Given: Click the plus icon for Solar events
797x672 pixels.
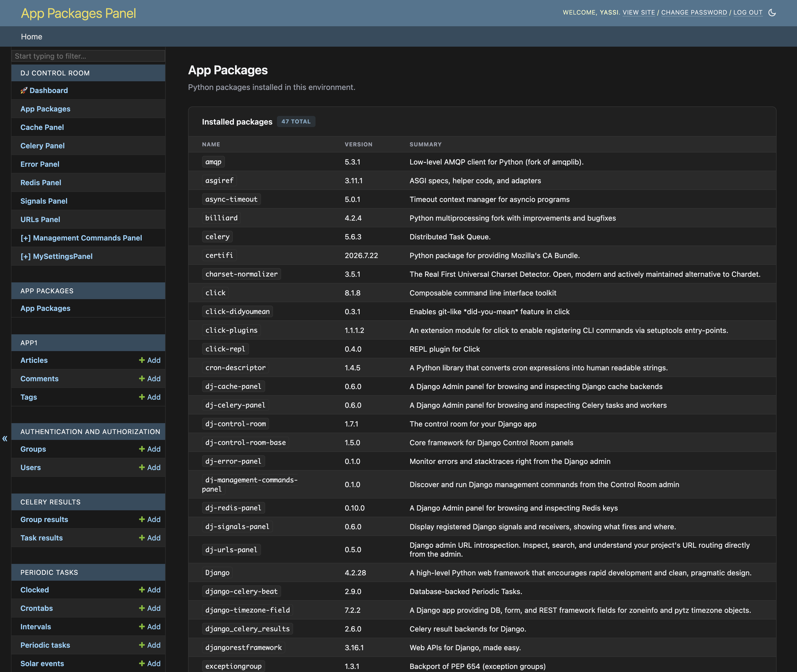Looking at the screenshot, I should (x=142, y=663).
